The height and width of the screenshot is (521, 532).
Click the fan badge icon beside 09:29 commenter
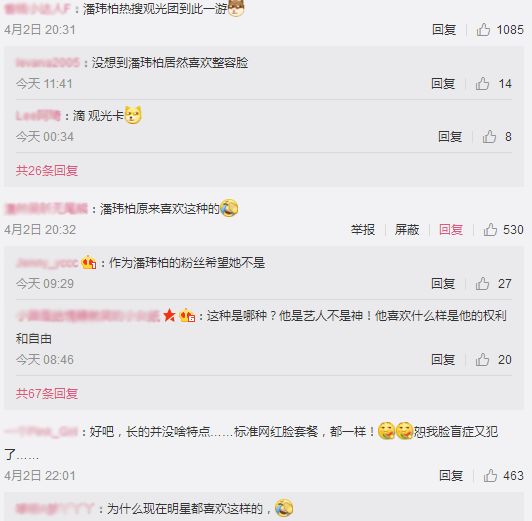click(x=89, y=262)
